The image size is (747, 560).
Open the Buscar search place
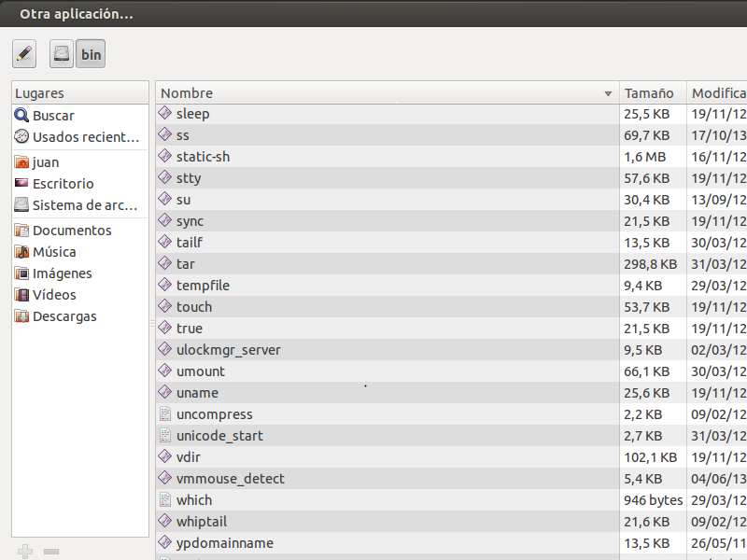pos(53,116)
